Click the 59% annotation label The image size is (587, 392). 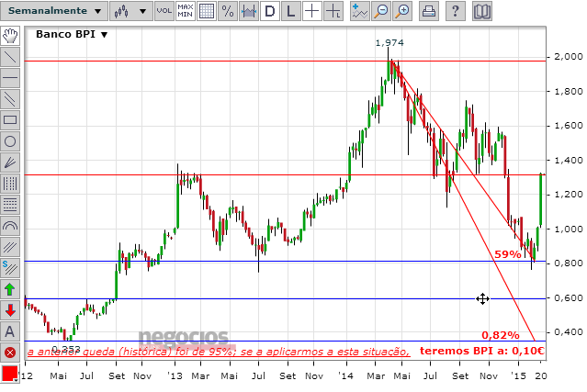coord(508,254)
